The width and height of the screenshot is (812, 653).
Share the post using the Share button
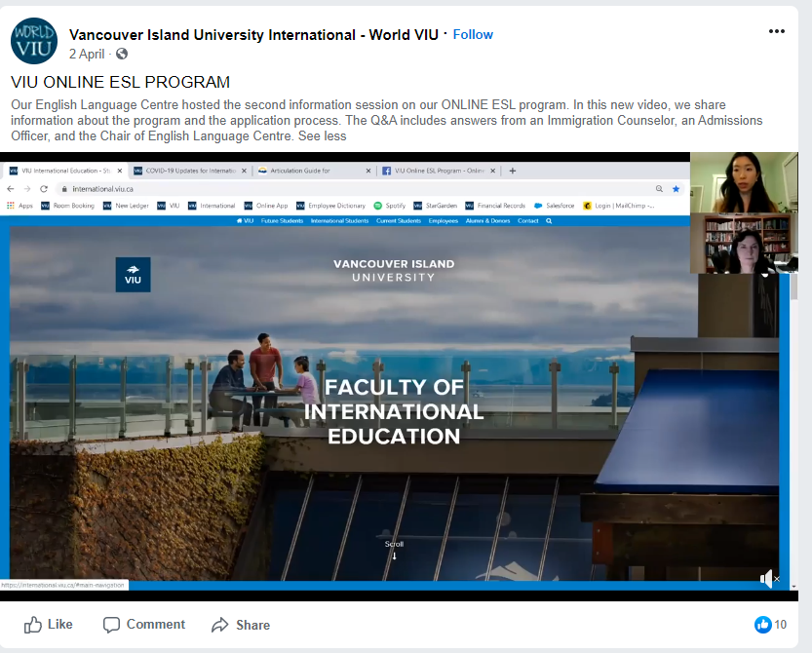[x=241, y=625]
